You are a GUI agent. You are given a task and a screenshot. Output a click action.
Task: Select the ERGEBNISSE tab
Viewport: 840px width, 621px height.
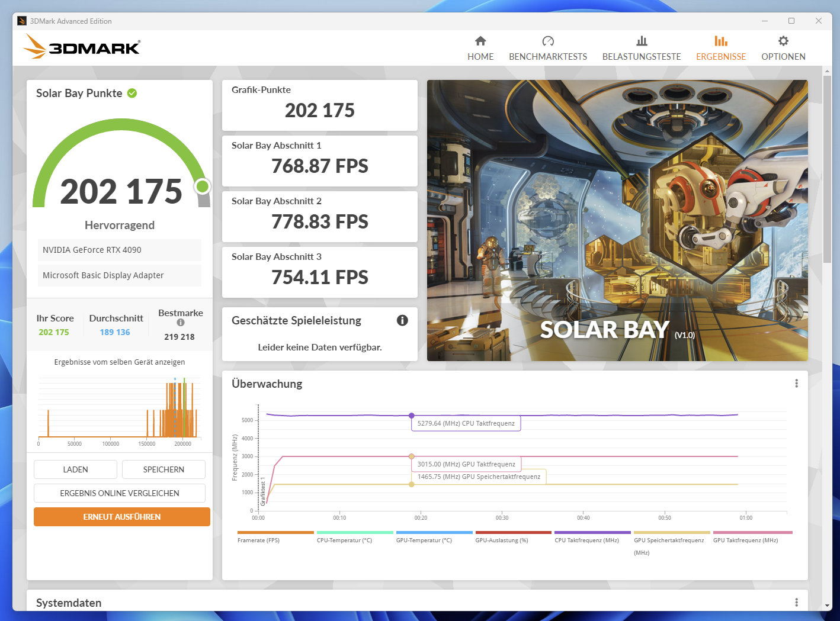721,48
